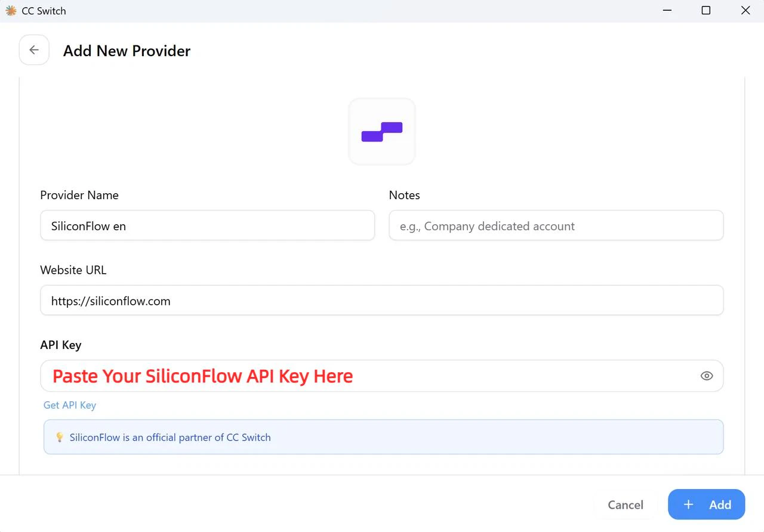The width and height of the screenshot is (764, 532).
Task: Edit the Provider Name field
Action: (208, 226)
